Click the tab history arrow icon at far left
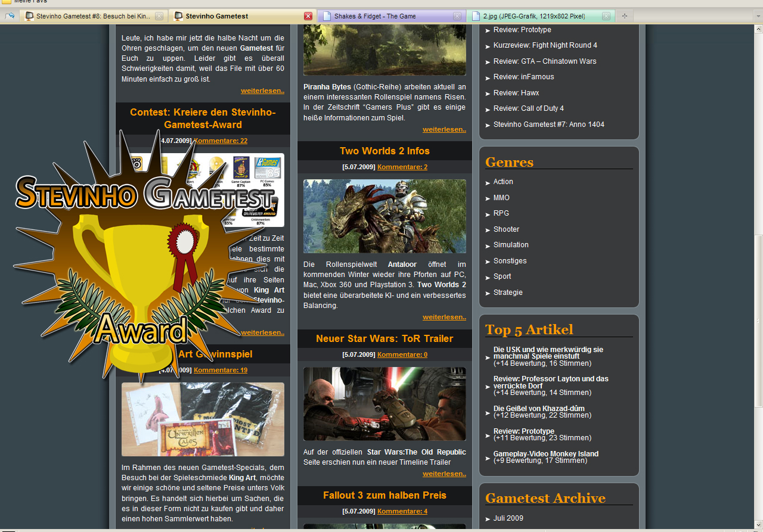This screenshot has height=532, width=763. click(10, 16)
